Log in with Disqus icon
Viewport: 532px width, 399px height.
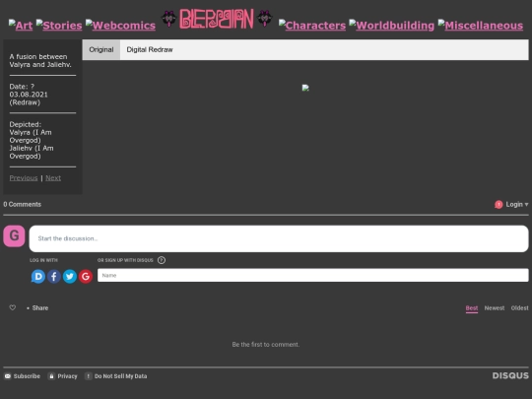[x=38, y=277]
